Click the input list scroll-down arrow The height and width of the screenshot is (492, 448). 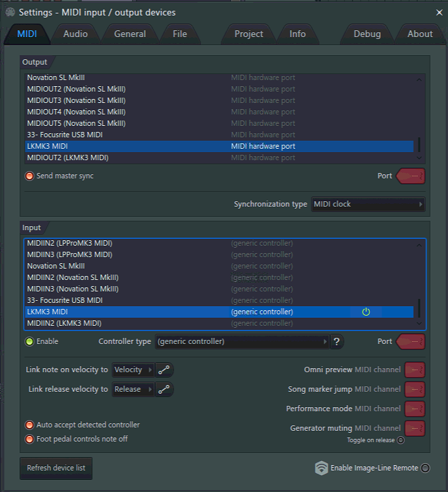tap(419, 323)
